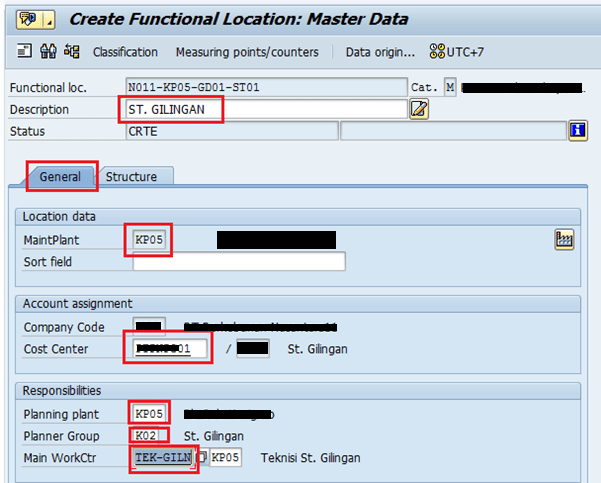
Task: Click the Main WorkCtr field TEK-GILN
Action: (164, 458)
